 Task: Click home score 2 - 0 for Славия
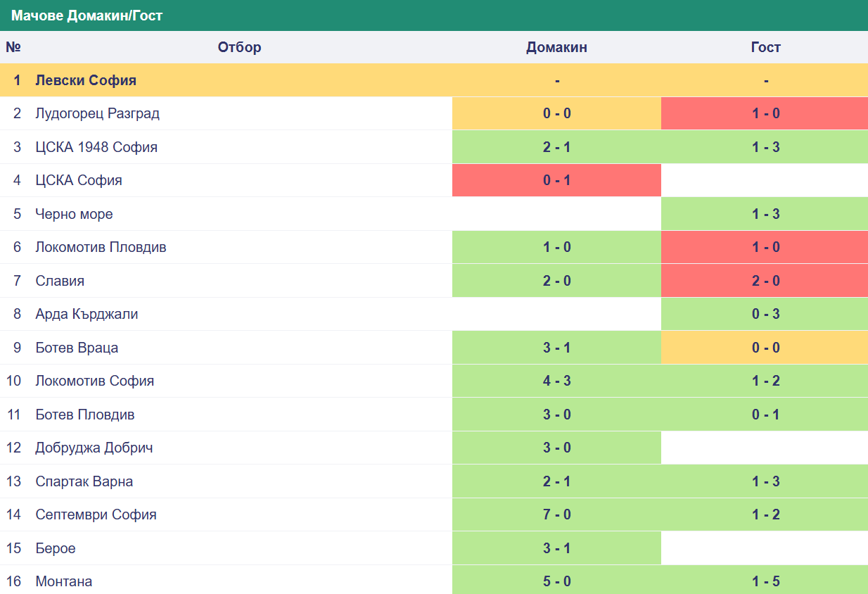(x=556, y=281)
